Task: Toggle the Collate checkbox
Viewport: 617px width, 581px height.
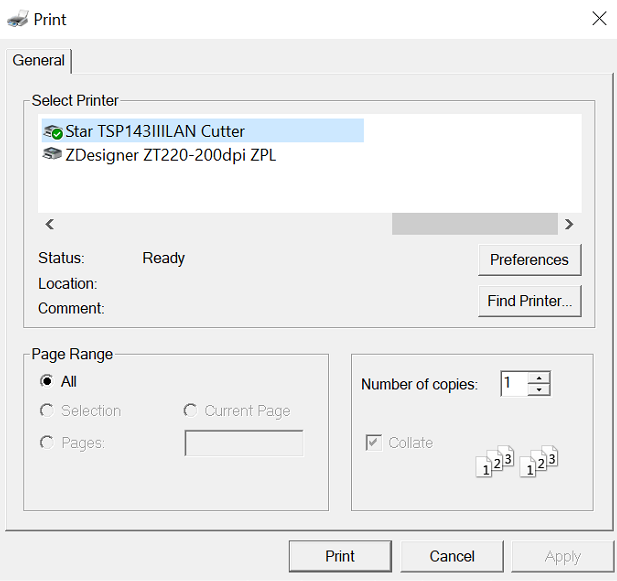Action: pos(374,442)
